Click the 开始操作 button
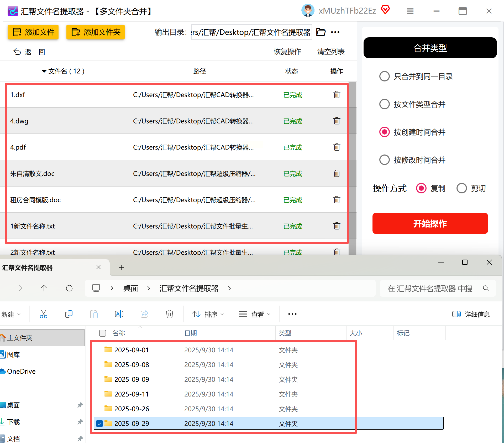The image size is (504, 443). tap(430, 223)
